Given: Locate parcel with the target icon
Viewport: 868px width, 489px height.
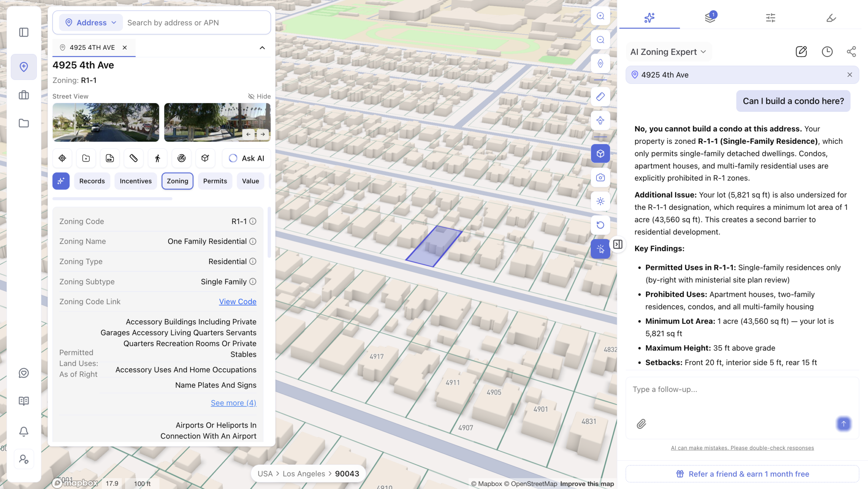Looking at the screenshot, I should click(x=62, y=158).
